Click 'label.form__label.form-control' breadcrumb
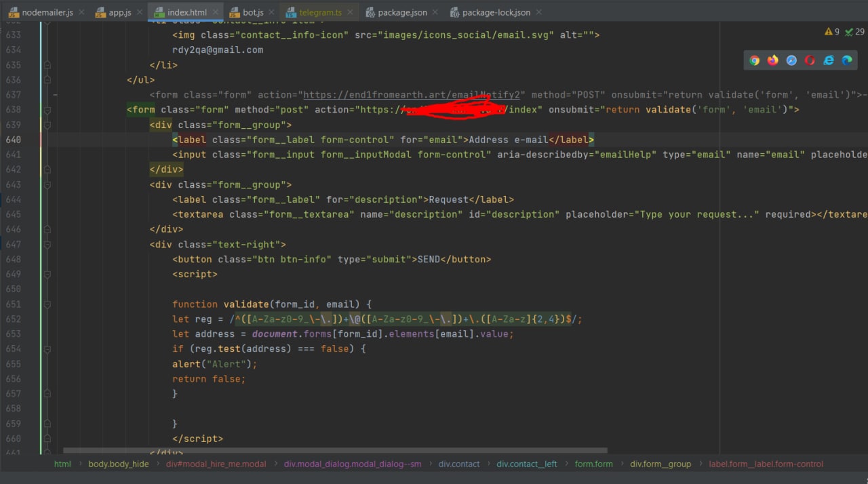Image resolution: width=868 pixels, height=484 pixels. coord(766,464)
